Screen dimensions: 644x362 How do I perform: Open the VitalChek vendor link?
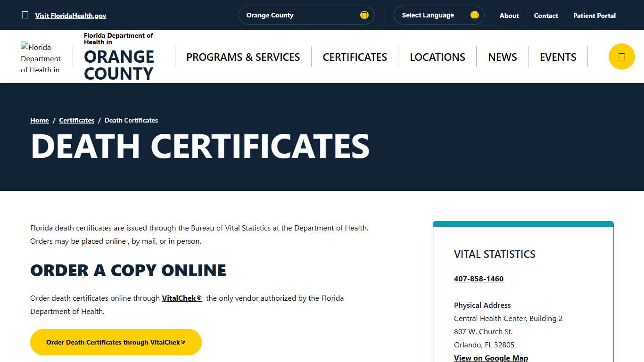click(x=182, y=298)
